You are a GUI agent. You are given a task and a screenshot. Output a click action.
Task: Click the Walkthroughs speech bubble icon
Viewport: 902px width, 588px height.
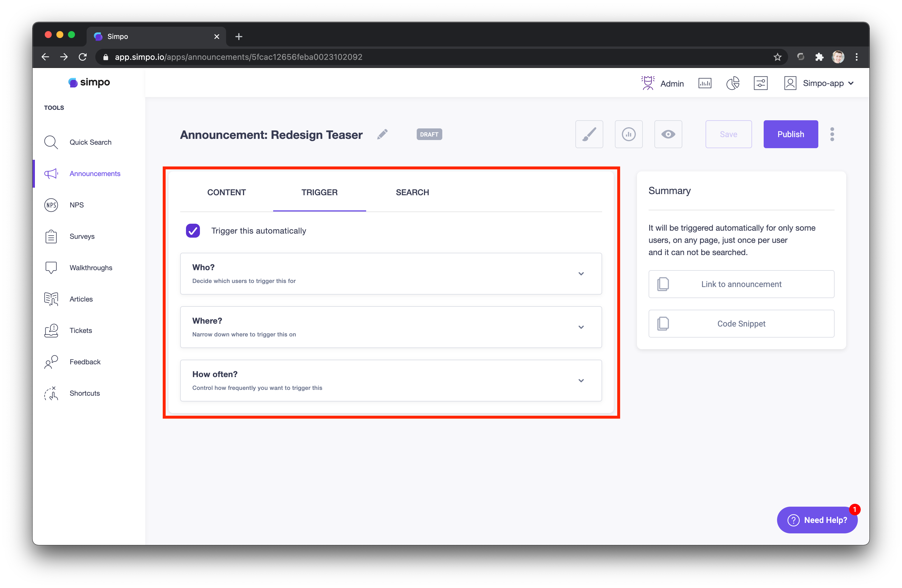pos(51,268)
